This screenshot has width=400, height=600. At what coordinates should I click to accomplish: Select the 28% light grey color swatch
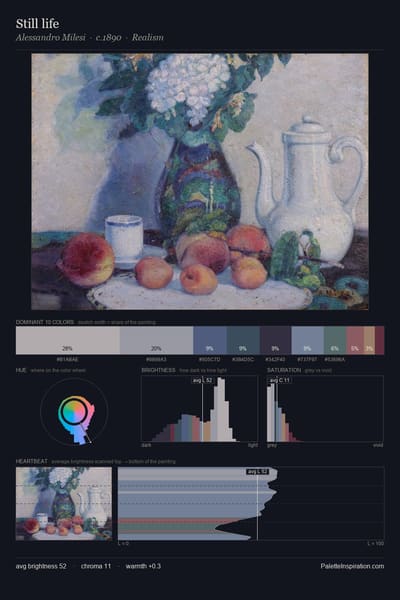pos(68,340)
